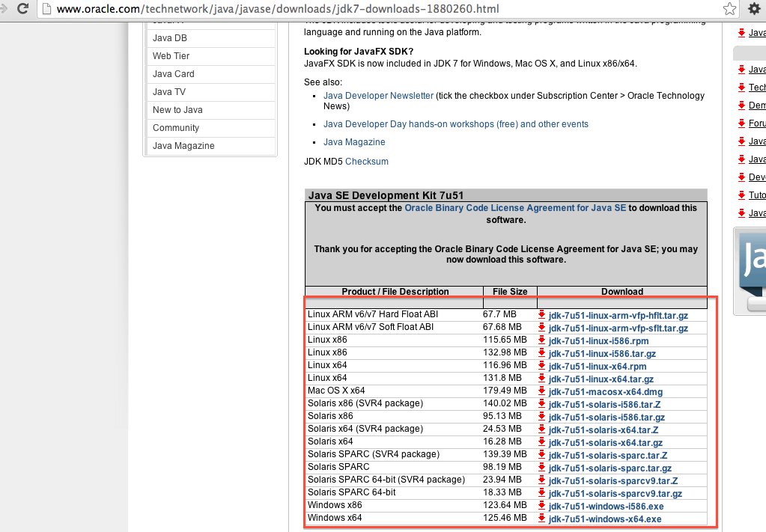Open Java Developer Day workshops link
Screen dimensions: 766x532
[x=456, y=124]
